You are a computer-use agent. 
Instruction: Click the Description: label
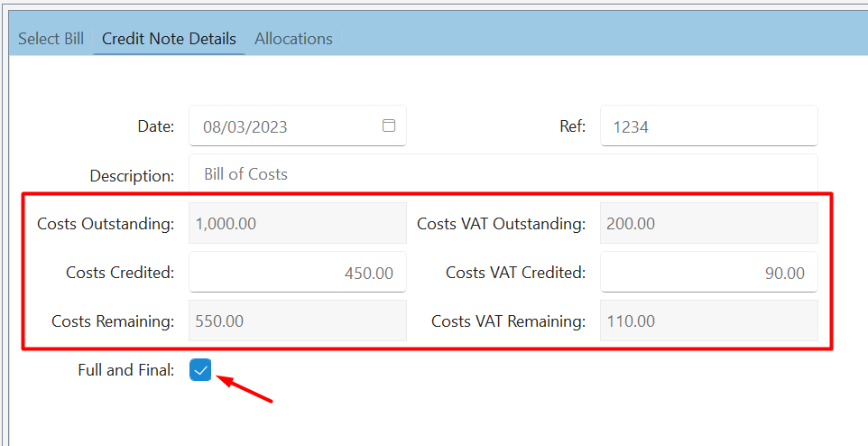[x=133, y=176]
